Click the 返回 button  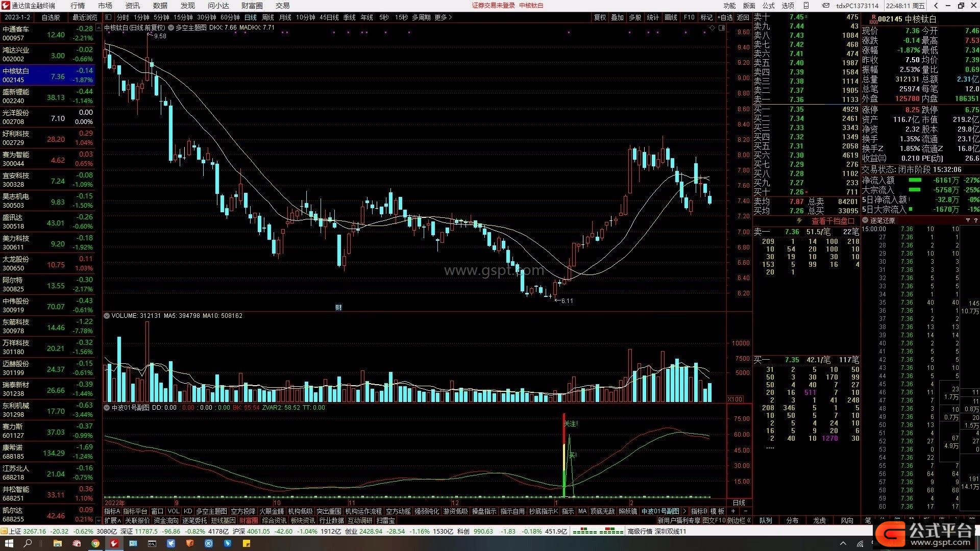tap(743, 17)
